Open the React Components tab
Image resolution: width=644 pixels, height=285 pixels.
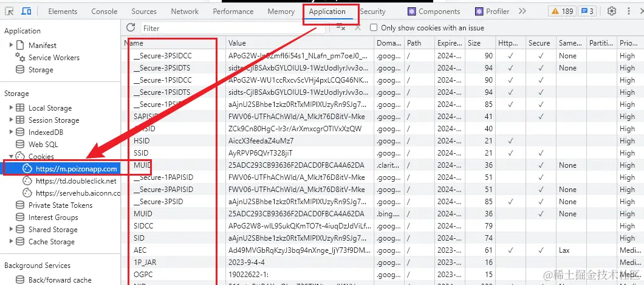pyautogui.click(x=434, y=12)
